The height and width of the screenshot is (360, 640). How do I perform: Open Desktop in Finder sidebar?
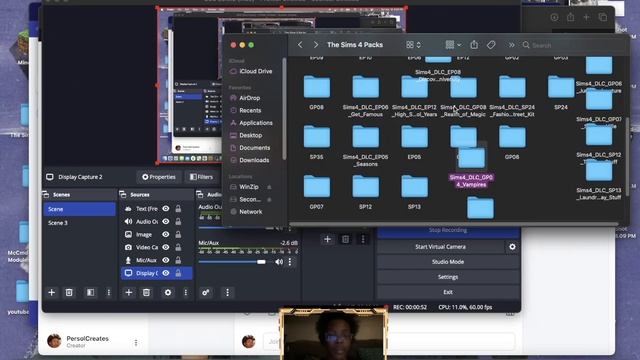pos(246,136)
